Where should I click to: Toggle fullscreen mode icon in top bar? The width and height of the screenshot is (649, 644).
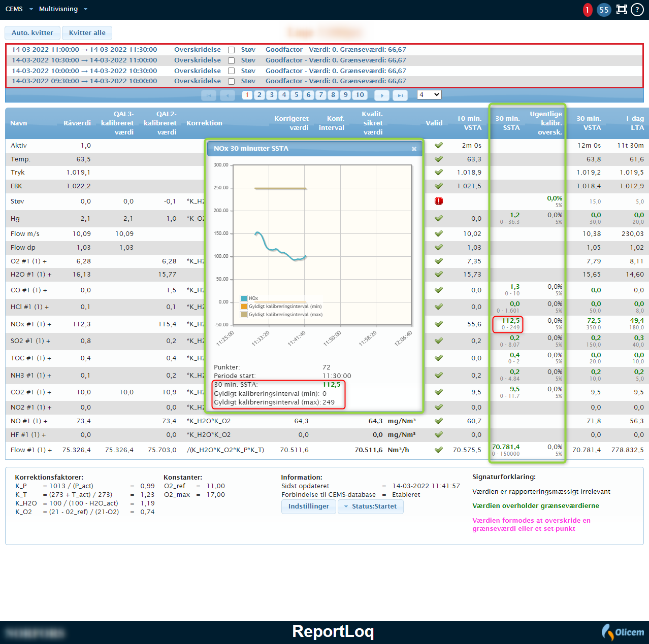[622, 9]
